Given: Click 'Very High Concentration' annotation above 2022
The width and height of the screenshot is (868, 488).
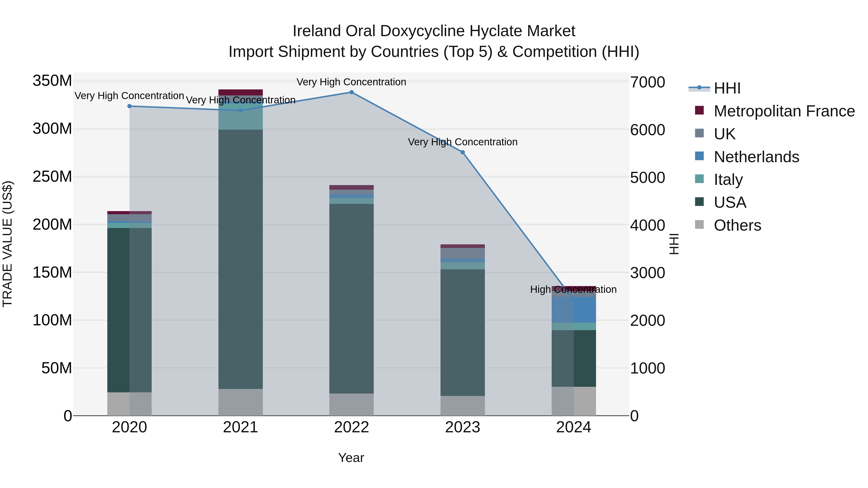Looking at the screenshot, I should click(x=352, y=82).
